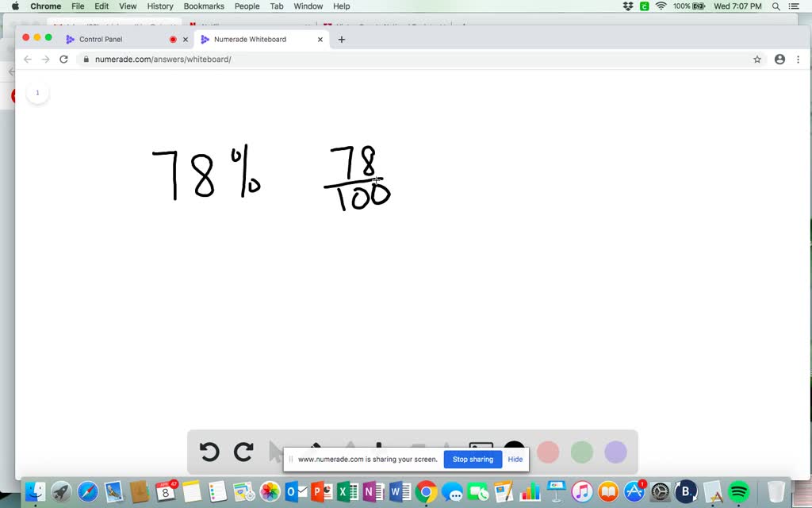
Task: Undo last stroke on the whiteboard
Action: tap(209, 452)
